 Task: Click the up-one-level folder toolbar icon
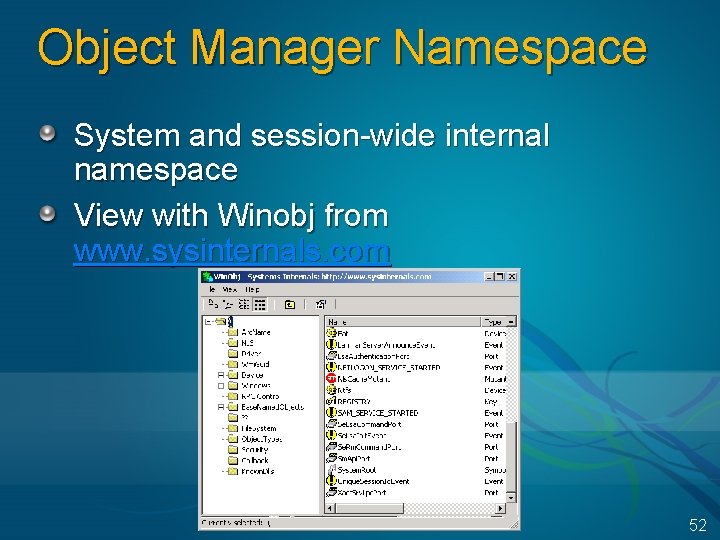pos(290,304)
